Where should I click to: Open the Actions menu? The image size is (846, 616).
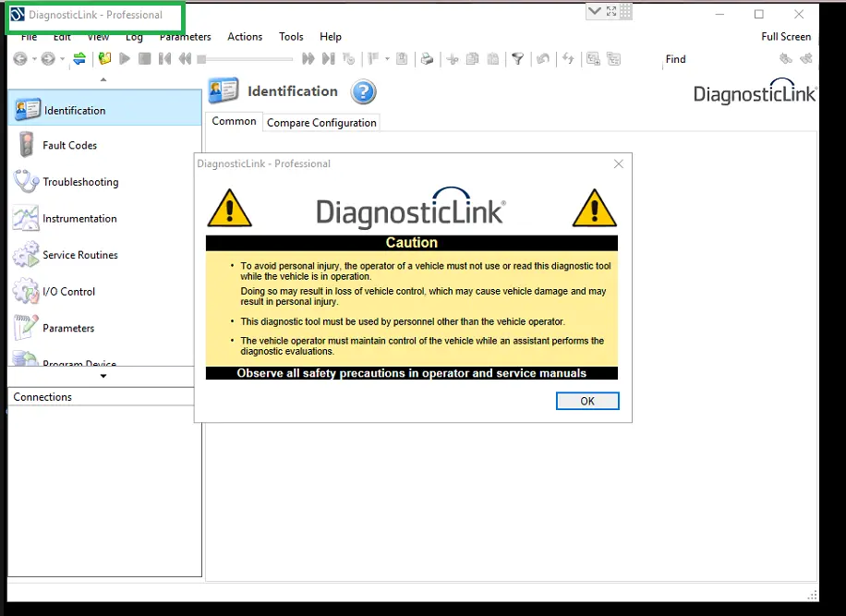pyautogui.click(x=245, y=37)
